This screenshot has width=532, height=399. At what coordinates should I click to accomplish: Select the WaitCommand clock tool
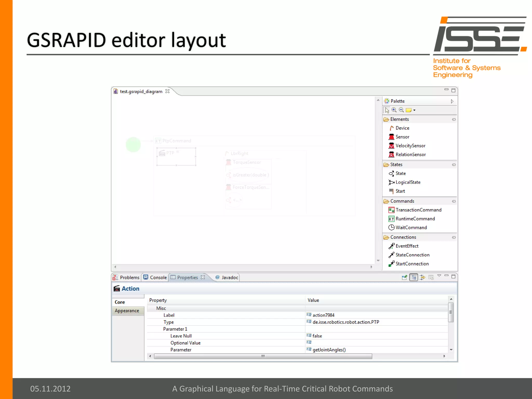[x=408, y=228]
